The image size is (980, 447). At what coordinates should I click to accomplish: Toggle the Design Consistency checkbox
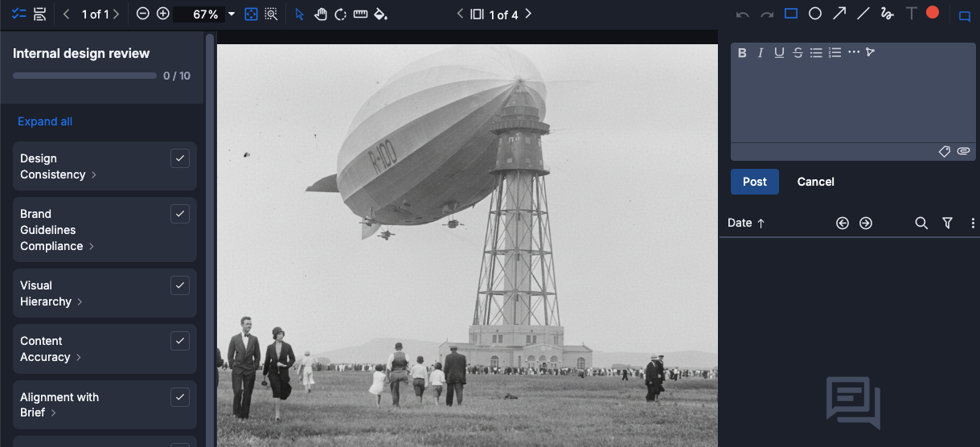pyautogui.click(x=180, y=158)
